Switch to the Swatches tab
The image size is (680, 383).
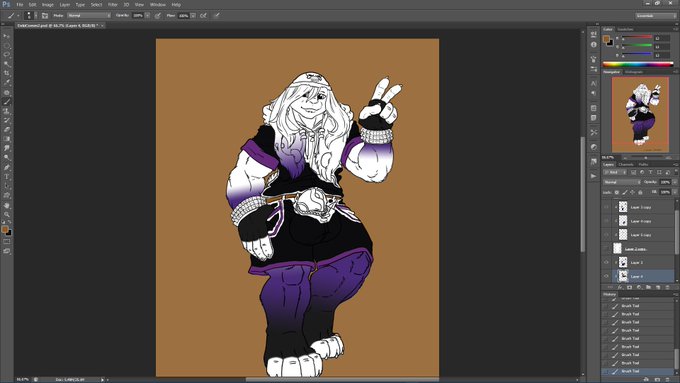click(x=625, y=29)
